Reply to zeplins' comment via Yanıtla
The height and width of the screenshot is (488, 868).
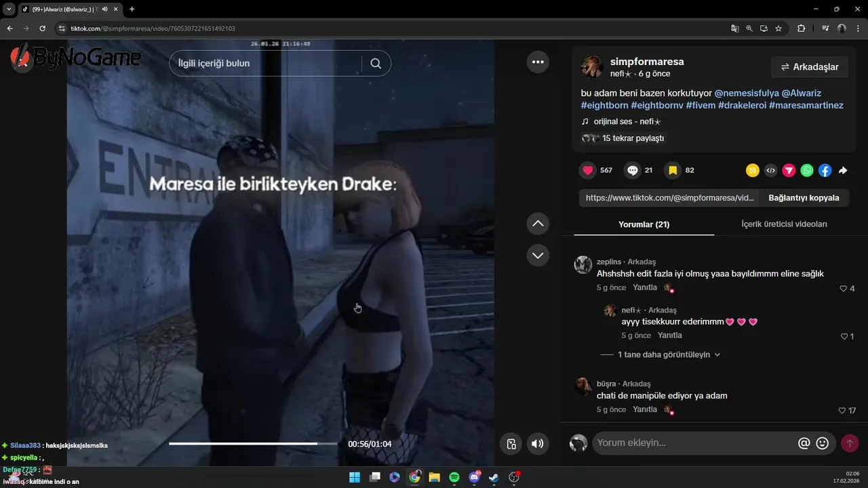(645, 287)
